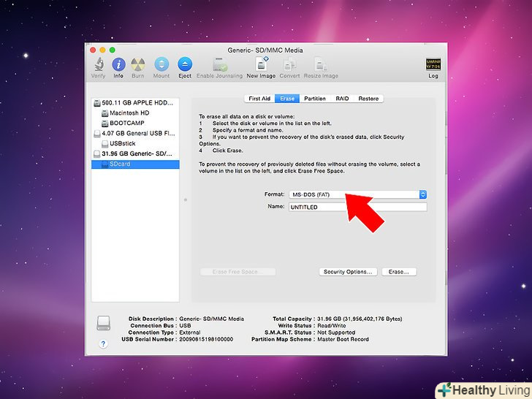Click the Name field containing UNTITLED

click(357, 207)
